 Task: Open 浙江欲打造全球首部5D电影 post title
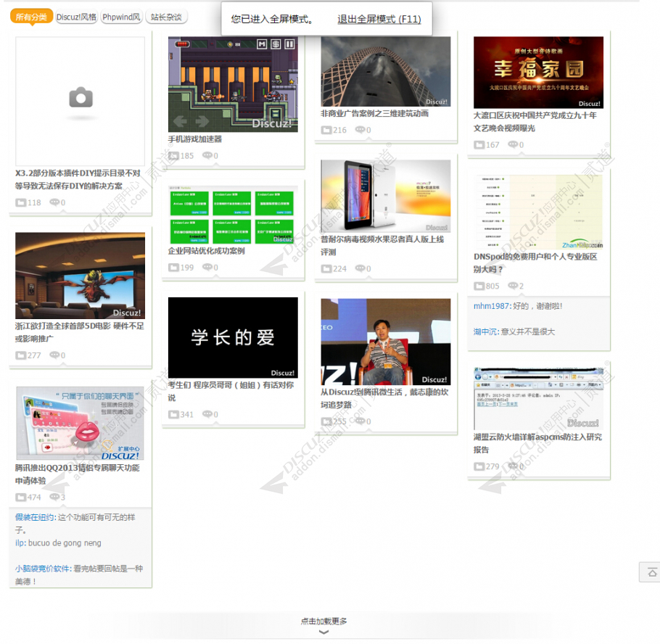pyautogui.click(x=80, y=332)
